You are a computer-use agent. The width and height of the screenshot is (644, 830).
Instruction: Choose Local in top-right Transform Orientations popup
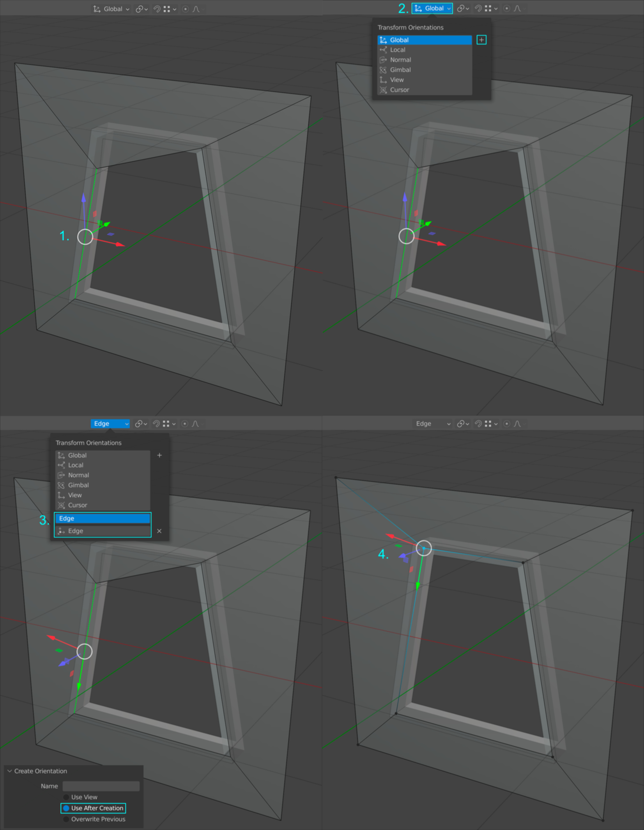425,50
